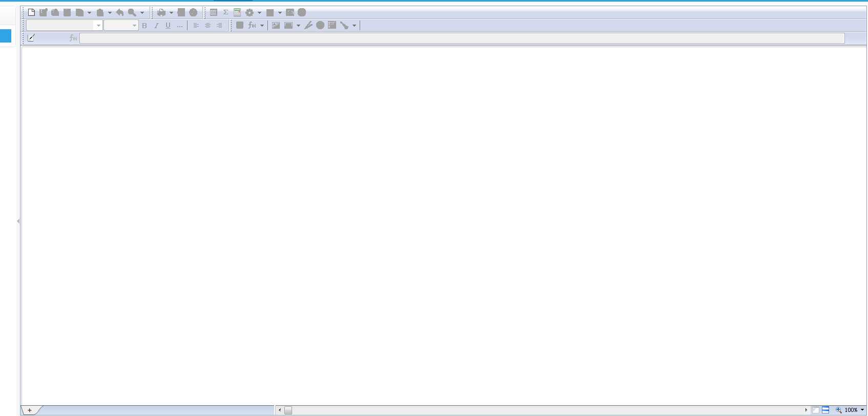Align text right

tap(219, 26)
